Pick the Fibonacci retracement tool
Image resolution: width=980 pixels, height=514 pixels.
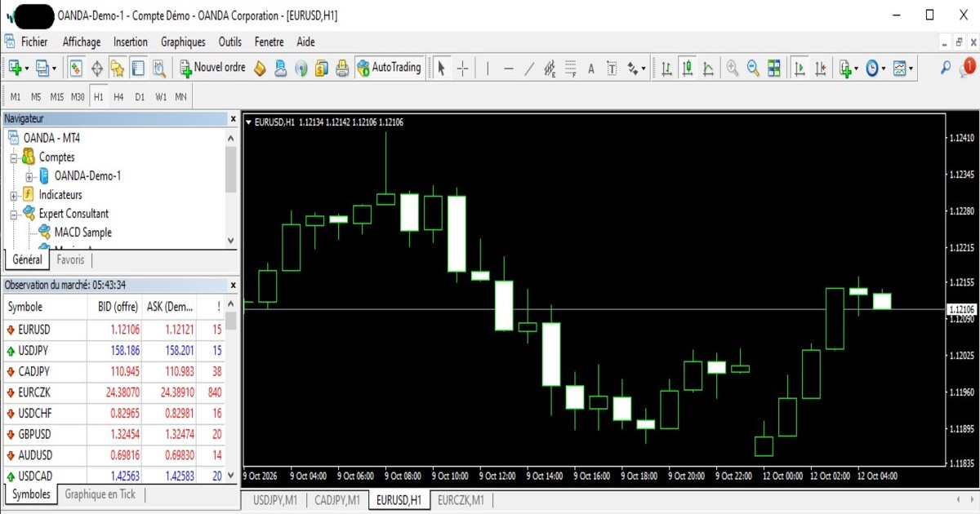[x=570, y=69]
